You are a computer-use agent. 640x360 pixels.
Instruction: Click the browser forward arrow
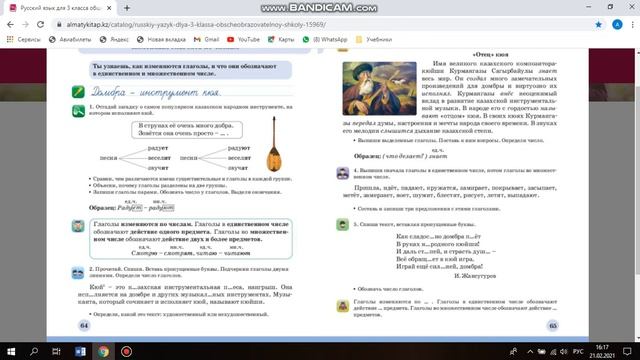(x=25, y=24)
